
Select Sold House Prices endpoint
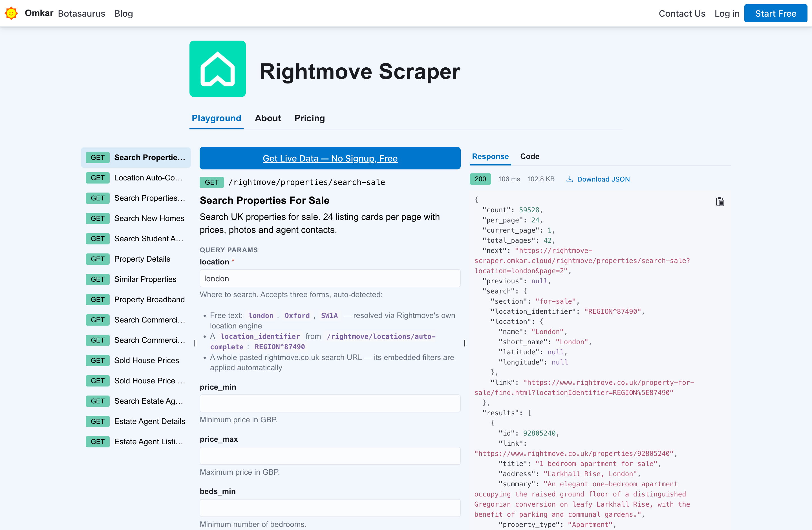135,360
